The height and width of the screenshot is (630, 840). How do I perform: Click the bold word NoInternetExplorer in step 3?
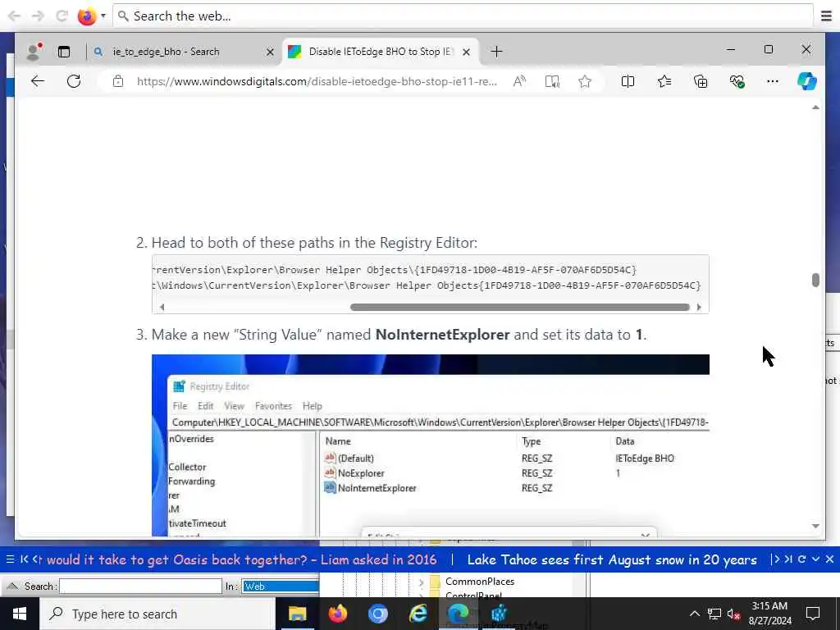click(442, 335)
